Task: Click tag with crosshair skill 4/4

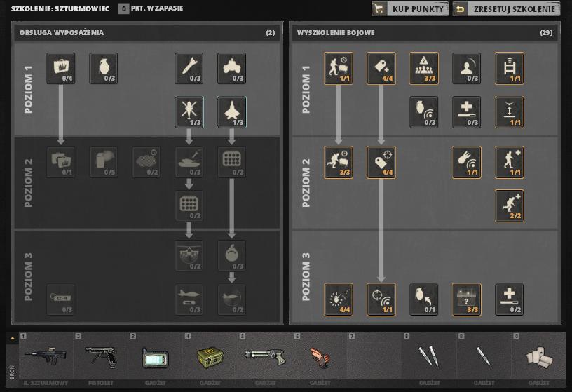Action: click(x=381, y=163)
